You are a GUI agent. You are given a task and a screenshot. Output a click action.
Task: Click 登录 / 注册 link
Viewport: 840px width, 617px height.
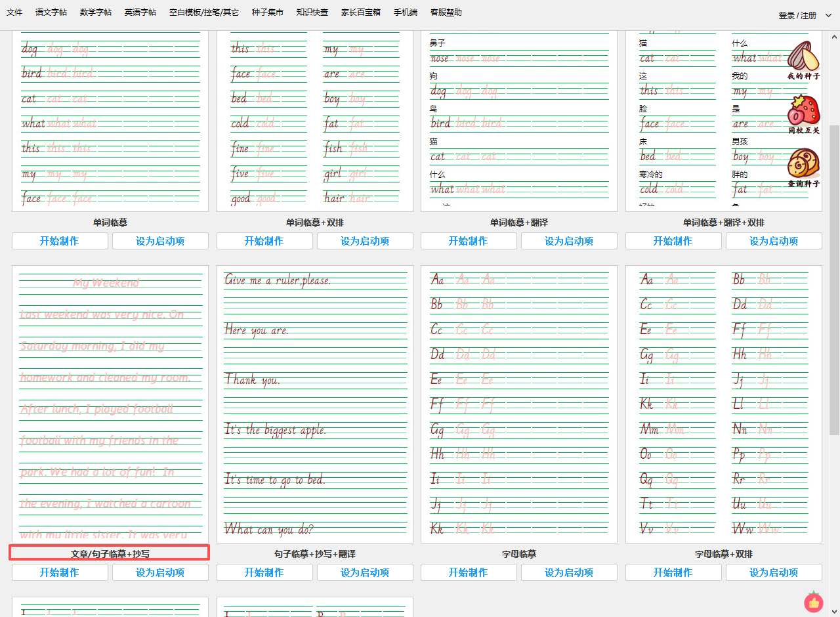tap(797, 15)
